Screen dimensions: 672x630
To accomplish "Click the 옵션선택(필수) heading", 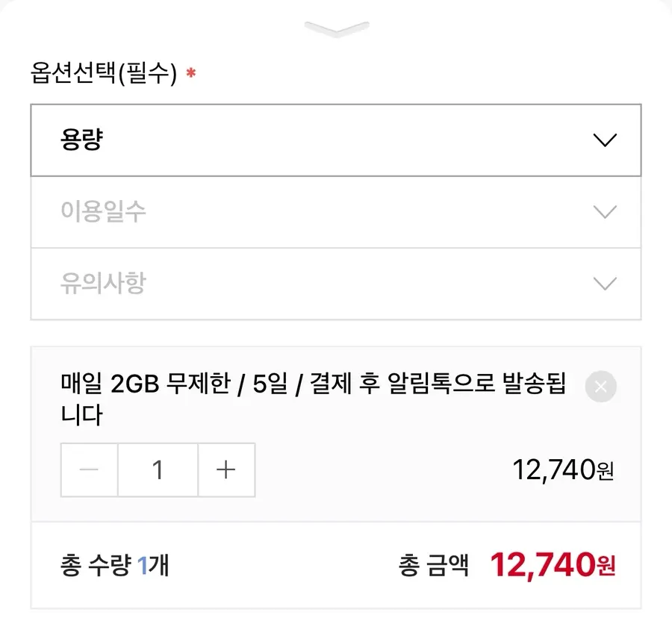I will pyautogui.click(x=104, y=73).
